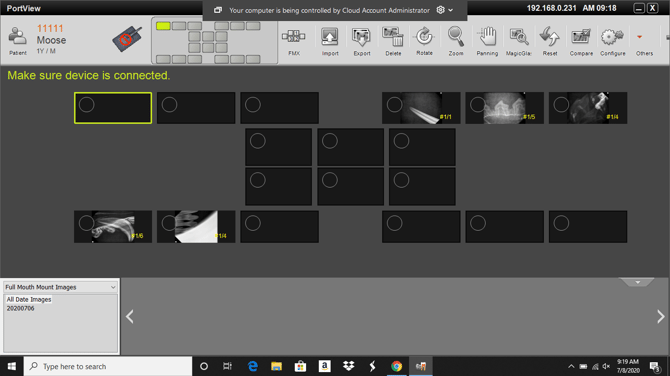Open the FMX layout tool

tap(294, 41)
